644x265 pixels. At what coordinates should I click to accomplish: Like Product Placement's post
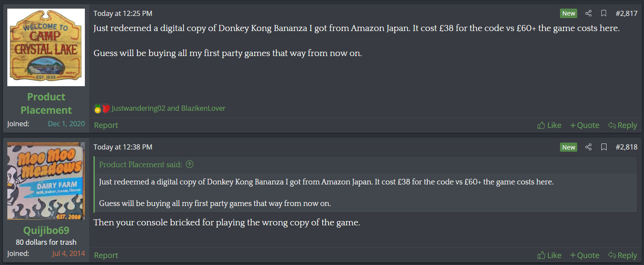pyautogui.click(x=549, y=125)
